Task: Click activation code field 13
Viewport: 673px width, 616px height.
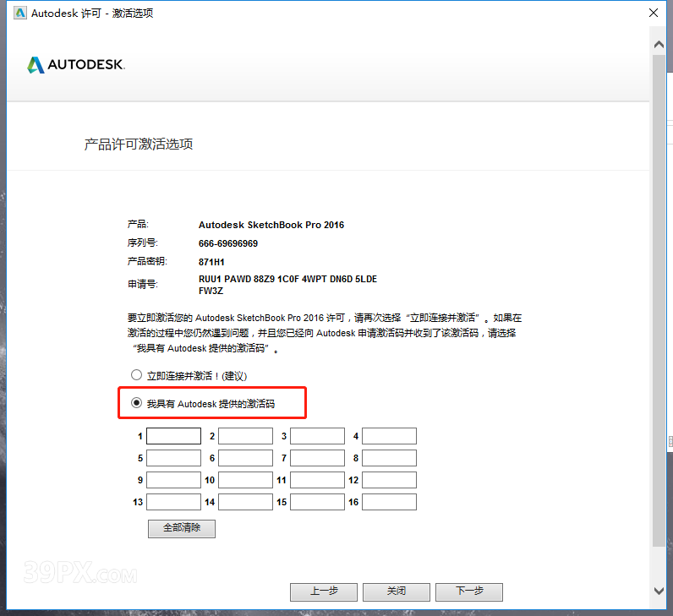Action: click(x=173, y=502)
